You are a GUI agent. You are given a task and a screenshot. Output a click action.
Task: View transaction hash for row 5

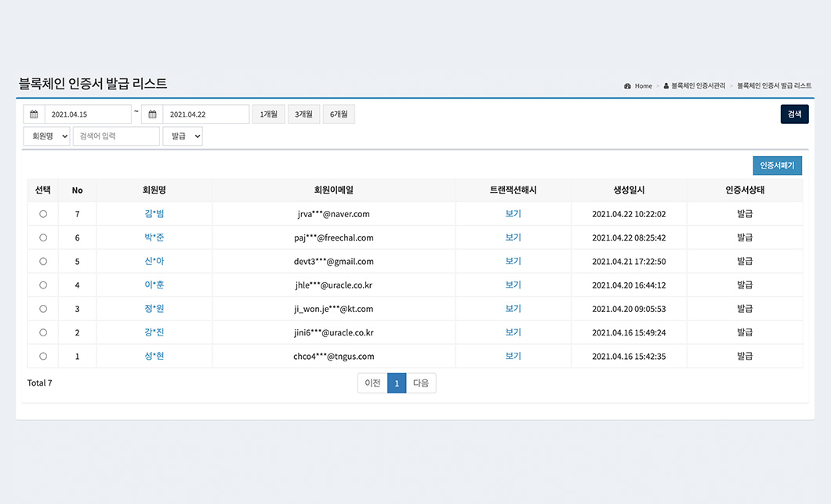tap(513, 261)
